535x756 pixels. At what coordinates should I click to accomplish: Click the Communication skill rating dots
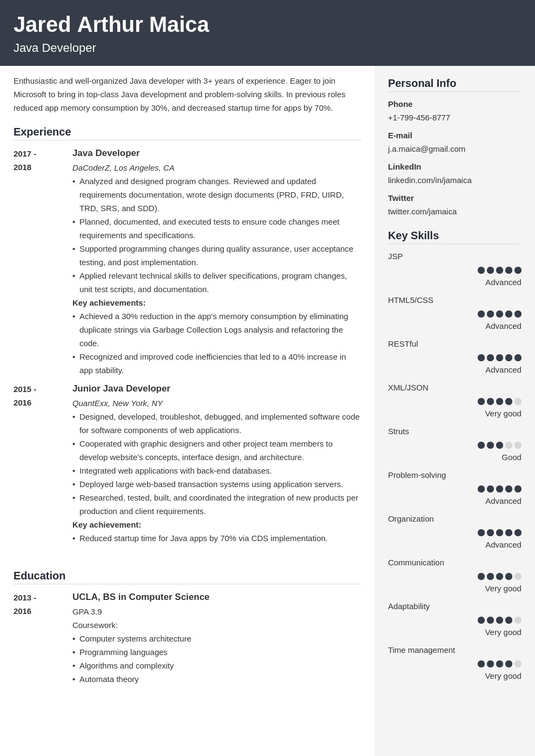click(499, 576)
